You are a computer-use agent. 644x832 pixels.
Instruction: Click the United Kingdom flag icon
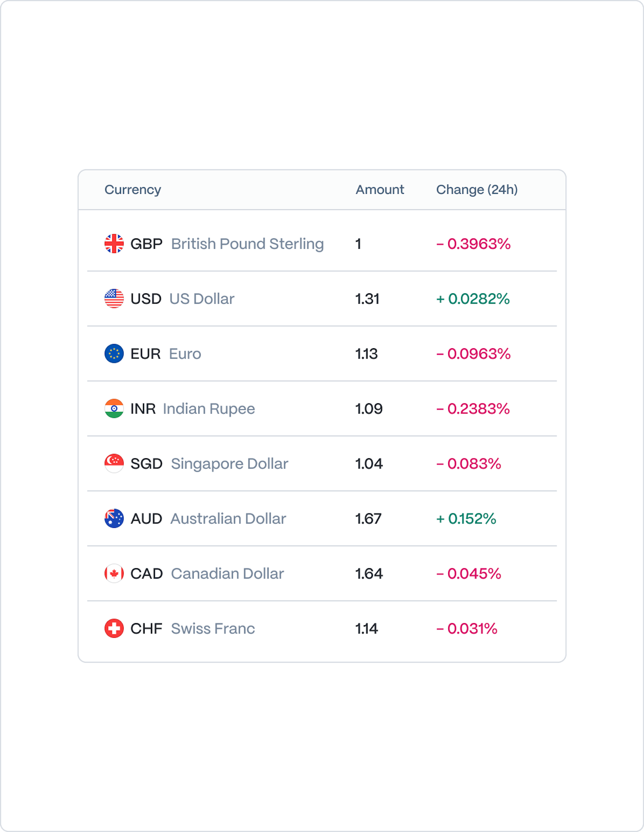point(114,244)
